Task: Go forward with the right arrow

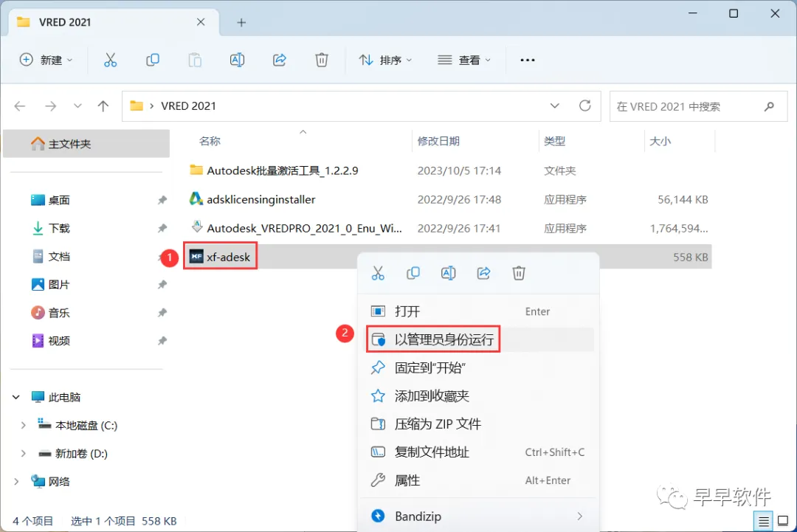Action: coord(50,106)
